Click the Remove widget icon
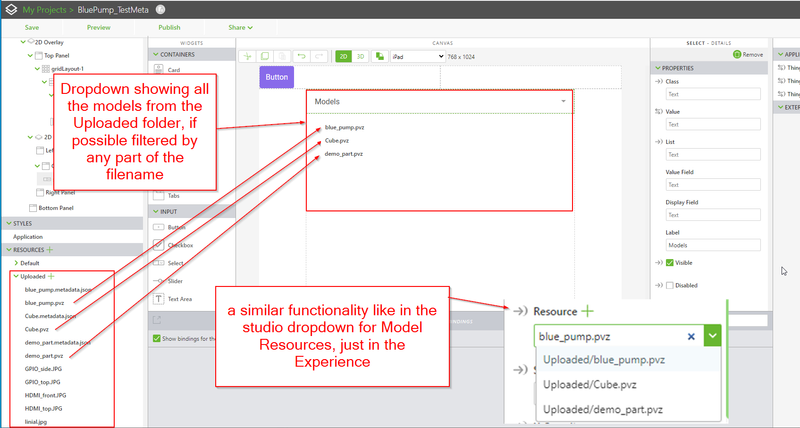Screen dimensions: 800x428 738,54
